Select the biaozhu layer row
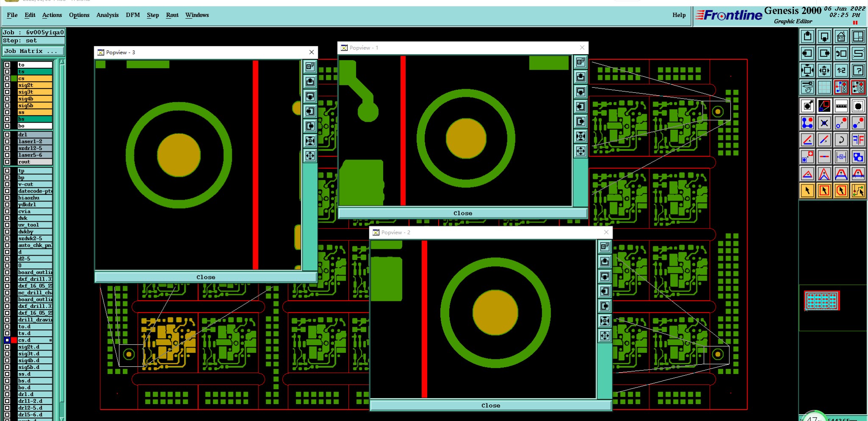Image resolution: width=868 pixels, height=421 pixels. pyautogui.click(x=35, y=198)
